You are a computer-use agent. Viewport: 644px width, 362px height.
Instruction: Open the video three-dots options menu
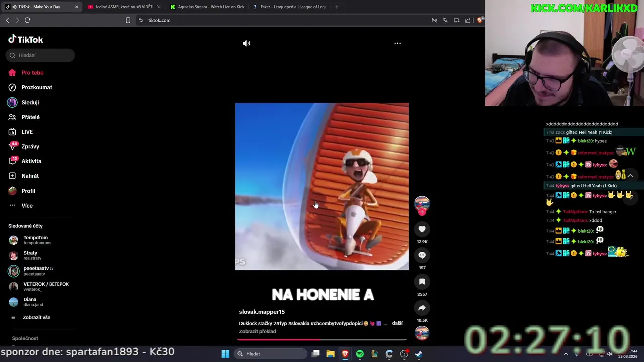[397, 43]
